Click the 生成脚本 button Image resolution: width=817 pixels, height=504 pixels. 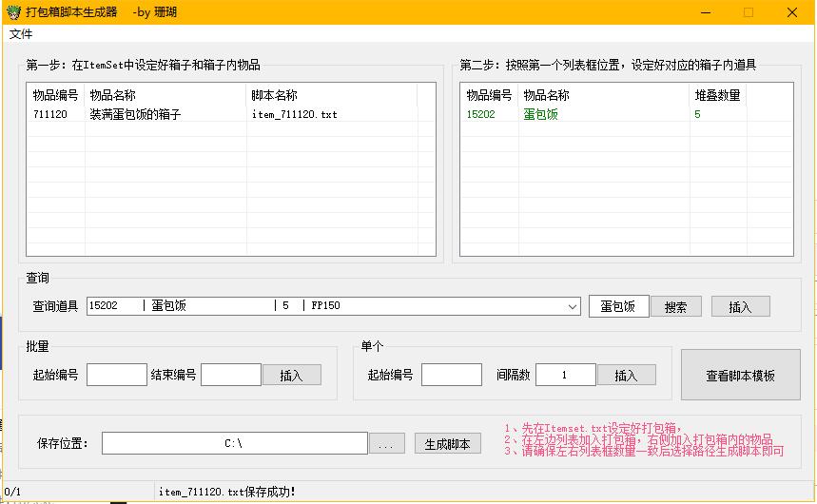pos(447,444)
